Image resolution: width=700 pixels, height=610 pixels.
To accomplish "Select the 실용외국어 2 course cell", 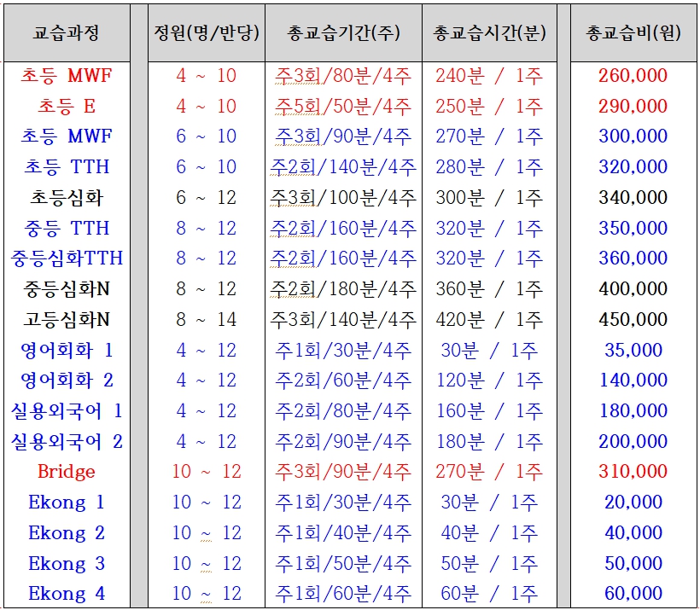I will (x=67, y=442).
